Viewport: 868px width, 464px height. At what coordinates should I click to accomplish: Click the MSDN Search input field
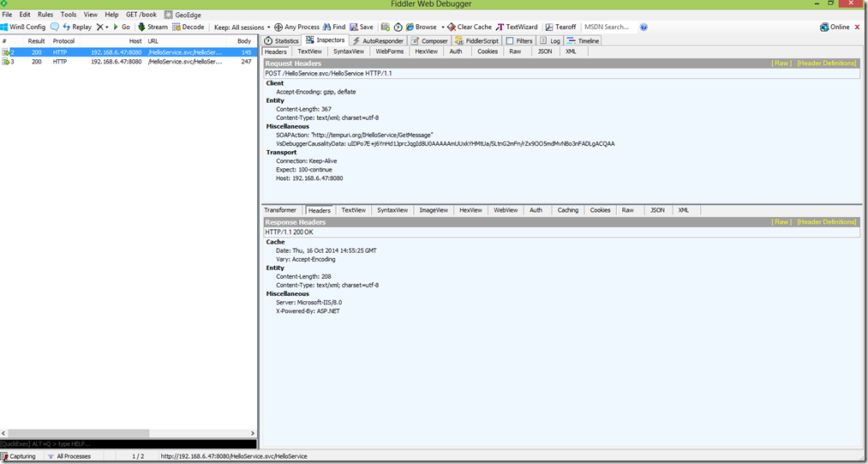point(609,27)
